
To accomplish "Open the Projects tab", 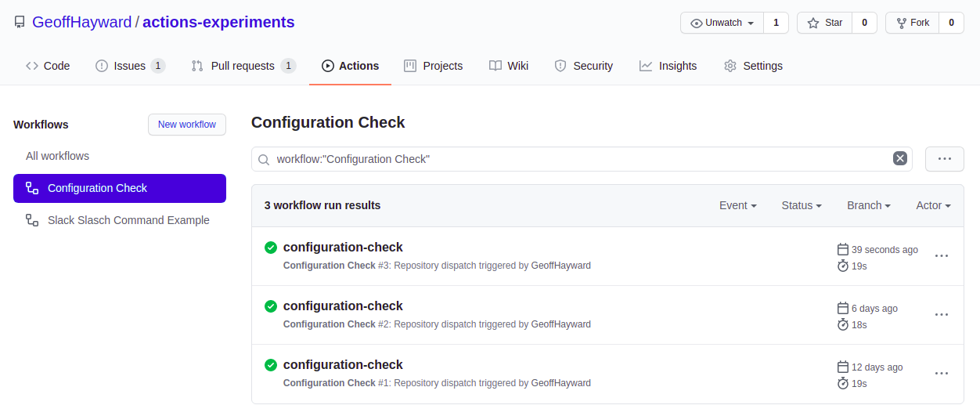I will 433,66.
